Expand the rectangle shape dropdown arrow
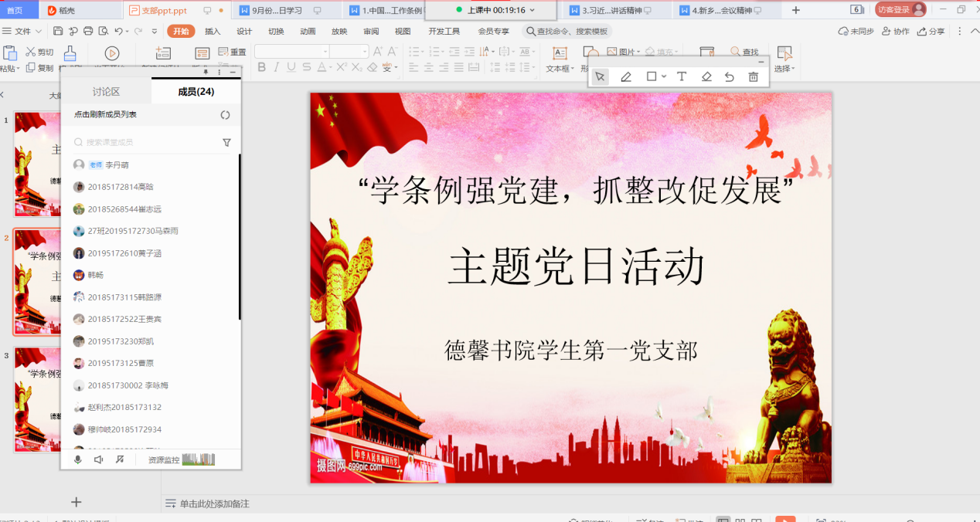This screenshot has width=980, height=522. [x=664, y=77]
